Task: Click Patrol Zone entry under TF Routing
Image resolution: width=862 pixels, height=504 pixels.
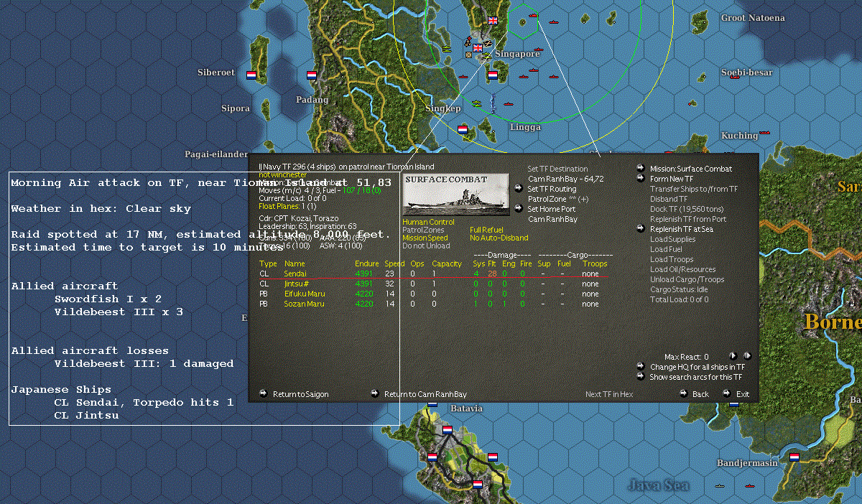Action: pyautogui.click(x=558, y=199)
